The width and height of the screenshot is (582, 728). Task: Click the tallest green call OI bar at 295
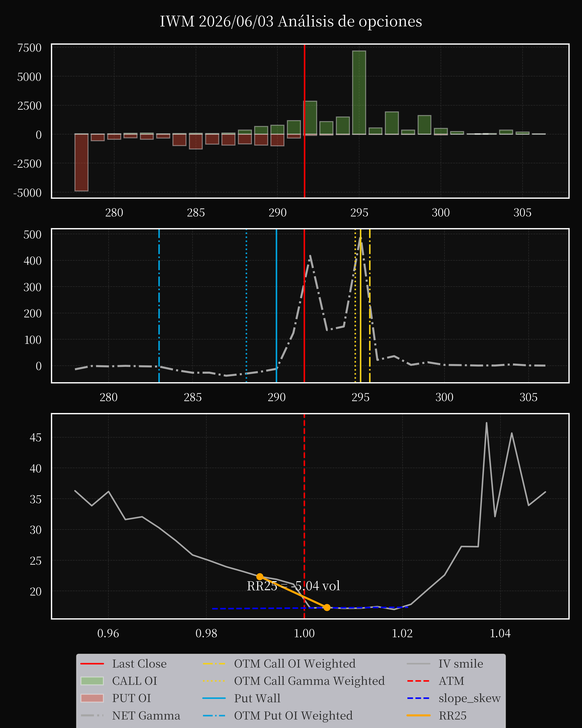[x=359, y=92]
